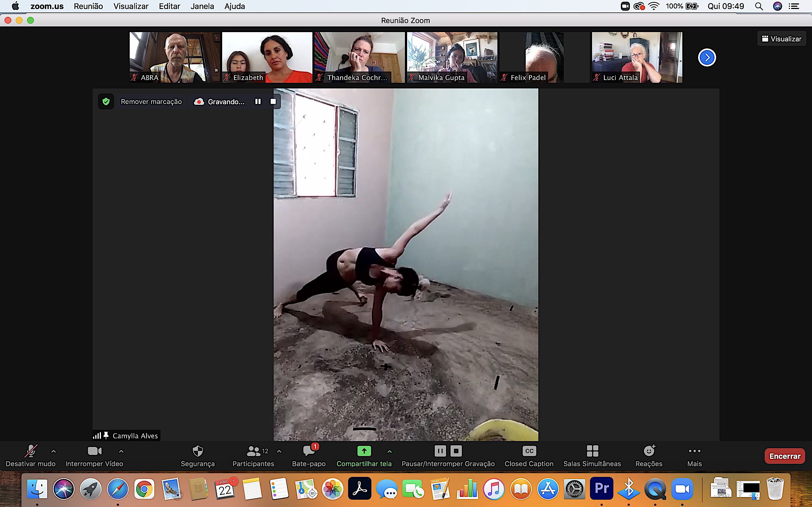Click the green Compartilhar tela icon
The width and height of the screenshot is (812, 507).
pos(364,451)
